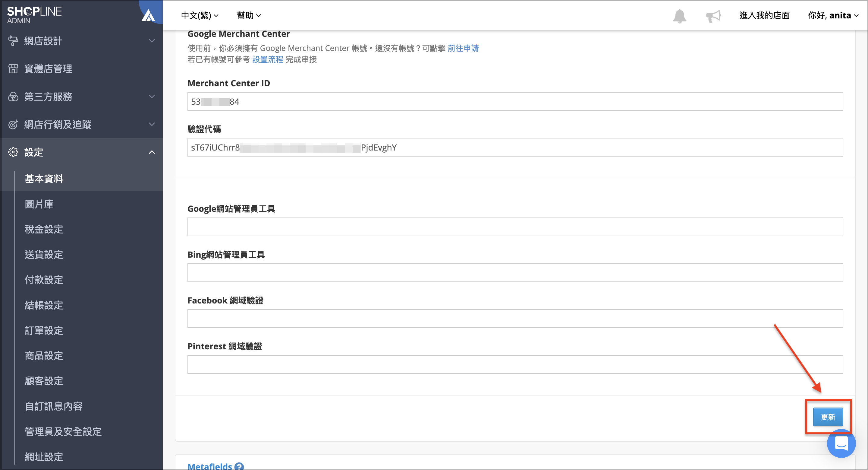
Task: Click the notification bell icon
Action: coord(679,16)
